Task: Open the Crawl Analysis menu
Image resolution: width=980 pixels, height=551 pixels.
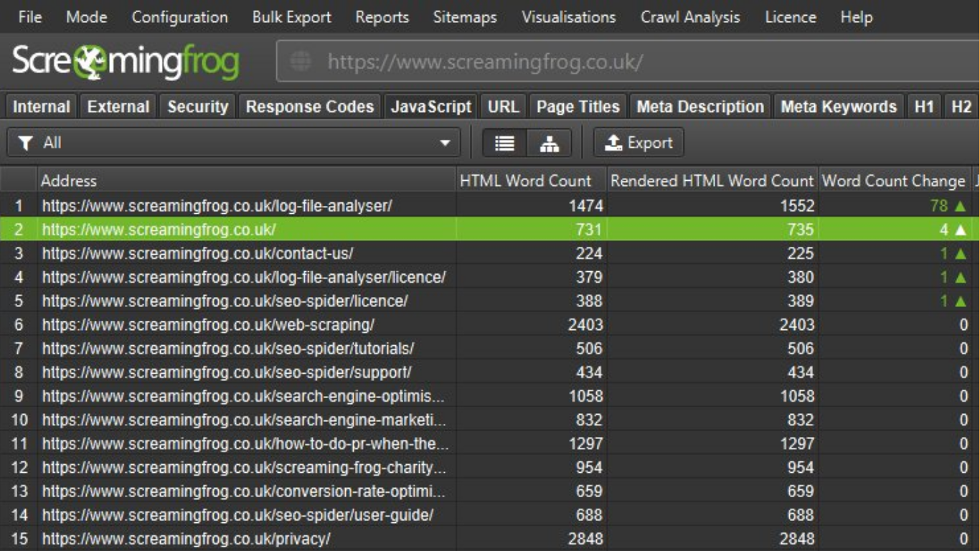Action: 690,17
